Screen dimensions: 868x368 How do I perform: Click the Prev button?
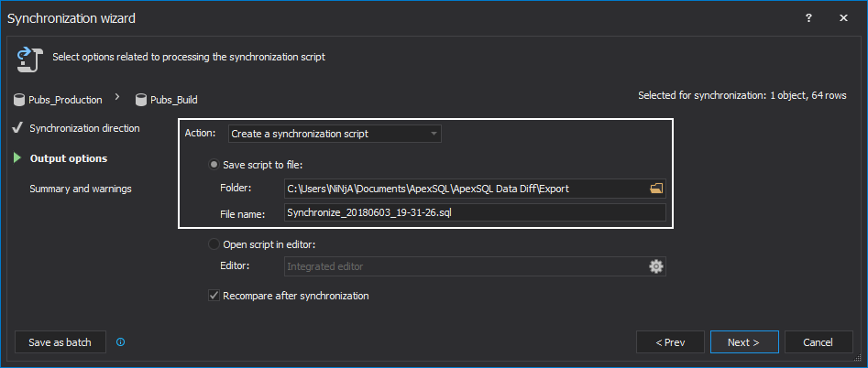point(670,342)
